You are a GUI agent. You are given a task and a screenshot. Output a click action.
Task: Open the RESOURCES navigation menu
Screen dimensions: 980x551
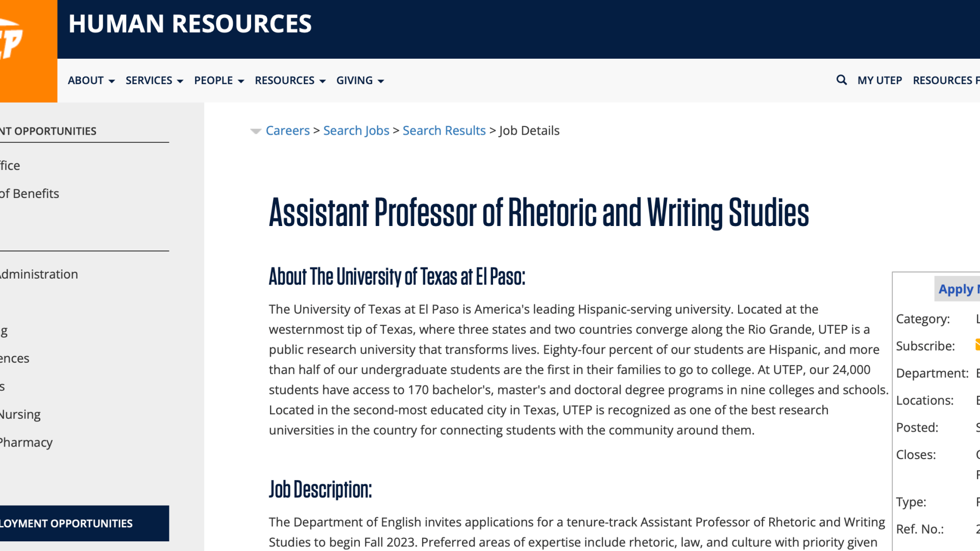pyautogui.click(x=290, y=81)
